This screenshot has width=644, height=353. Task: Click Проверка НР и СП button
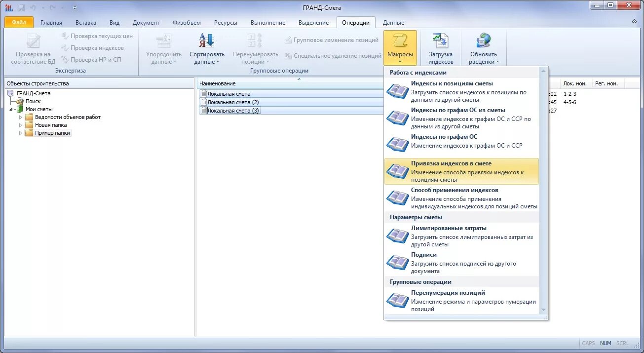[91, 60]
